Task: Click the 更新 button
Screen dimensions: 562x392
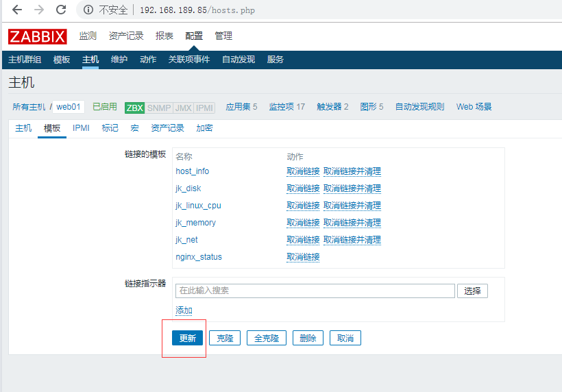Action: [188, 338]
